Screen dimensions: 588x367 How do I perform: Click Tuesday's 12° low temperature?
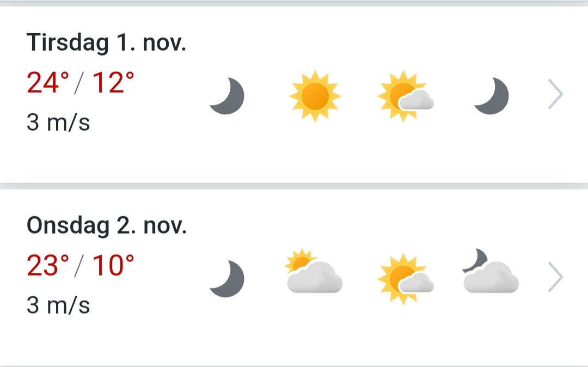[113, 83]
